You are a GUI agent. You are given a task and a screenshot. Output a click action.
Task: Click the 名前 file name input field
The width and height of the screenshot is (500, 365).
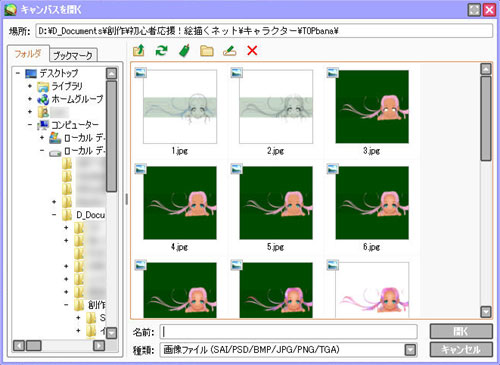click(x=288, y=332)
